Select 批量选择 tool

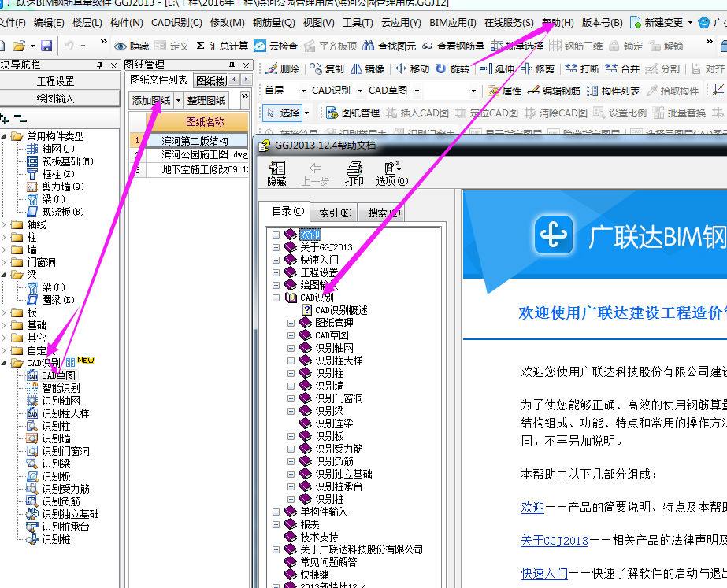[517, 46]
